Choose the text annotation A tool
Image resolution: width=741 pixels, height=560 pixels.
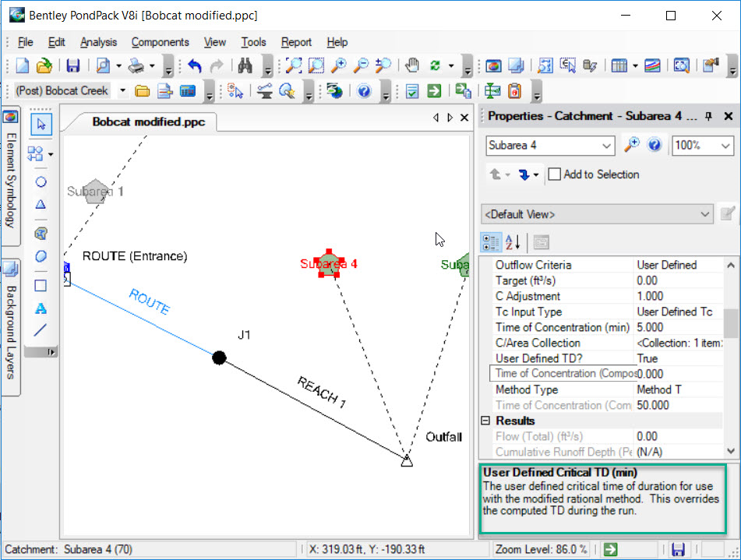click(x=41, y=308)
